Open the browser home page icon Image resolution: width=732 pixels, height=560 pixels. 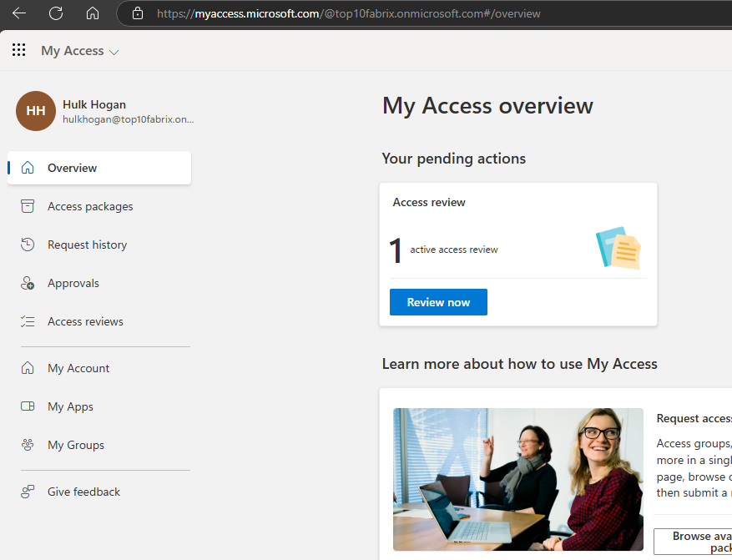click(x=93, y=13)
